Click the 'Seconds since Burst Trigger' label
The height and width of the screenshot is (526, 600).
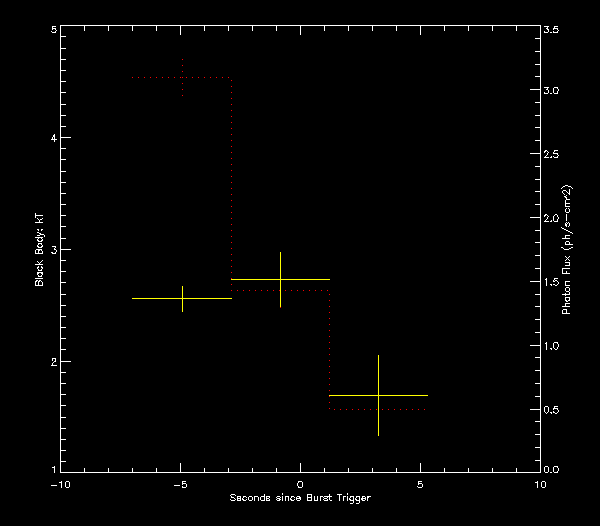point(300,498)
